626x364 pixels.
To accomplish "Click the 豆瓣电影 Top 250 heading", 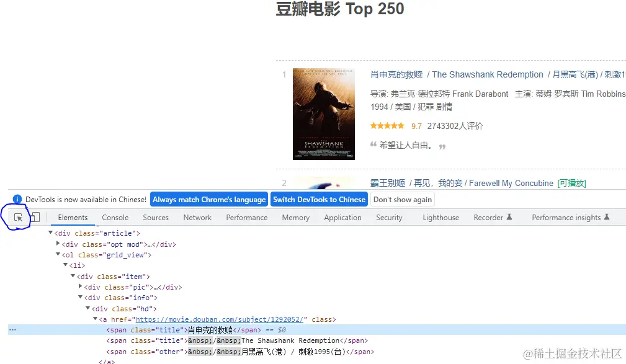I will click(340, 9).
